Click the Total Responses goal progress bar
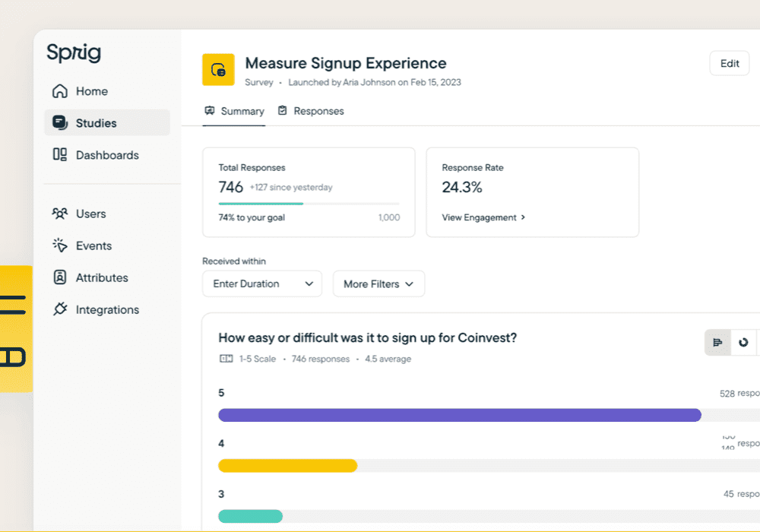Viewport: 760px width, 532px height. (x=309, y=204)
